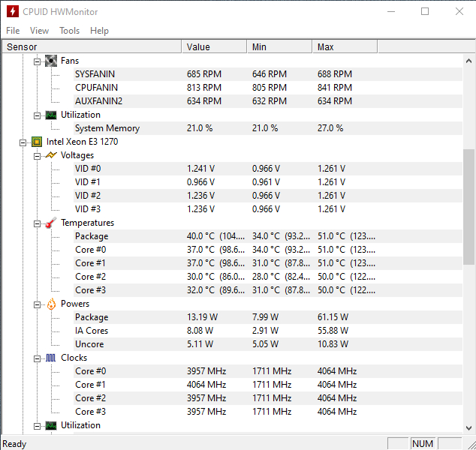Select the Package temperature row
The image size is (476, 450).
click(268, 236)
